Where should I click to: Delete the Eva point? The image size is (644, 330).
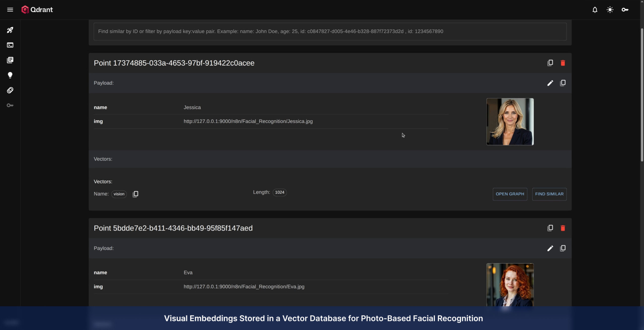563,228
